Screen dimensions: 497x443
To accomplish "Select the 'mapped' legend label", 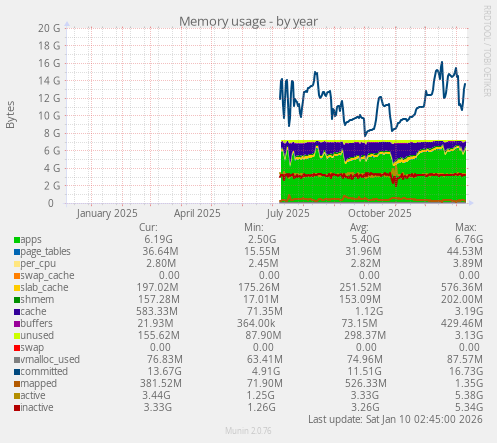I will tap(39, 384).
